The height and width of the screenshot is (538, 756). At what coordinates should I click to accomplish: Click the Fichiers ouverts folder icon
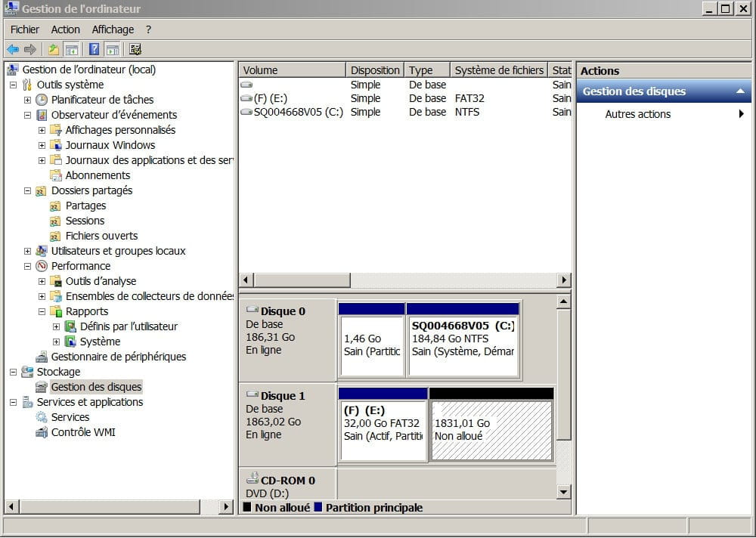[56, 237]
